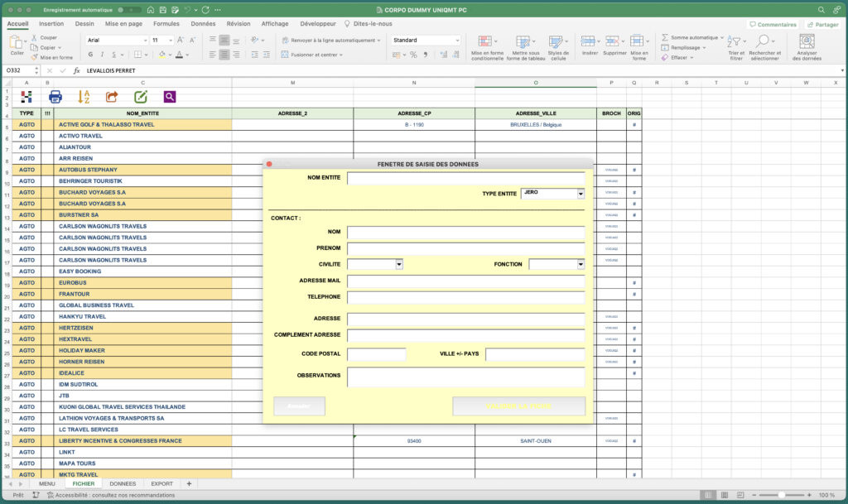Open the CIVILITE dropdown
Image resolution: width=848 pixels, height=504 pixels.
(398, 264)
